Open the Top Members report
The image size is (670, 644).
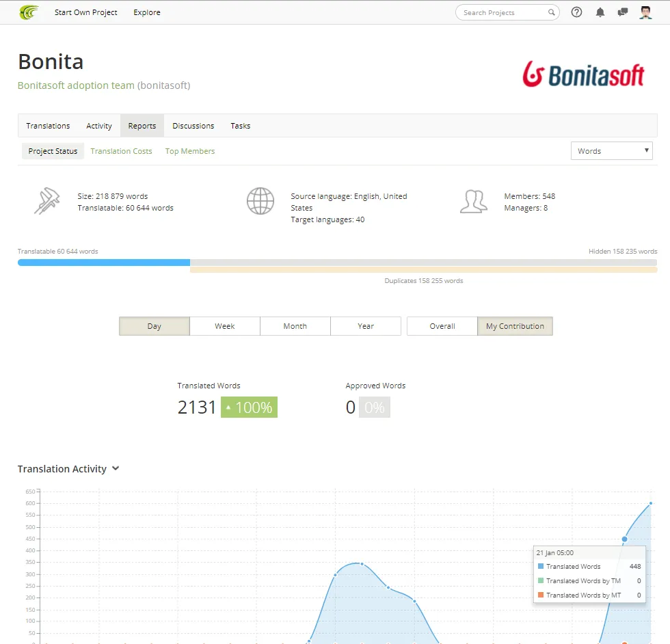(x=190, y=151)
